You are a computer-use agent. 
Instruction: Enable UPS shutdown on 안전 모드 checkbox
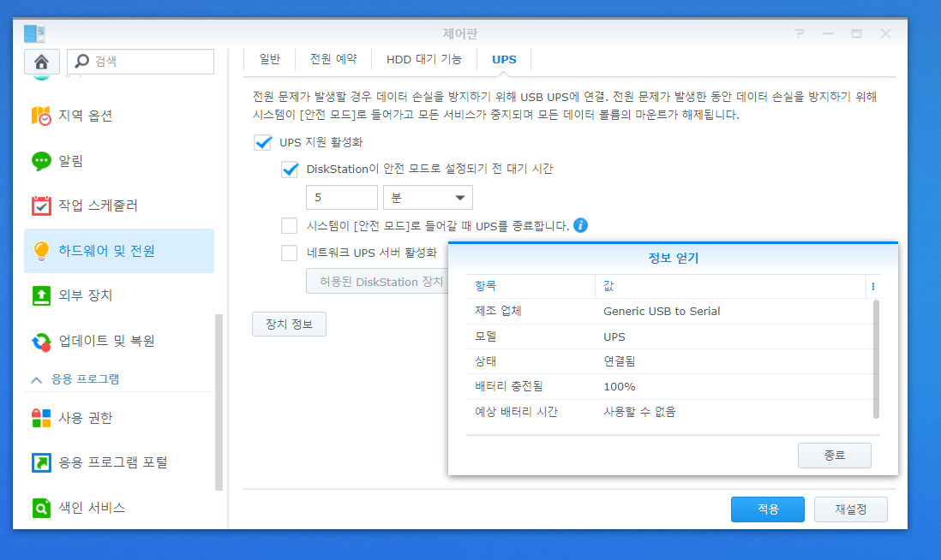(x=290, y=225)
